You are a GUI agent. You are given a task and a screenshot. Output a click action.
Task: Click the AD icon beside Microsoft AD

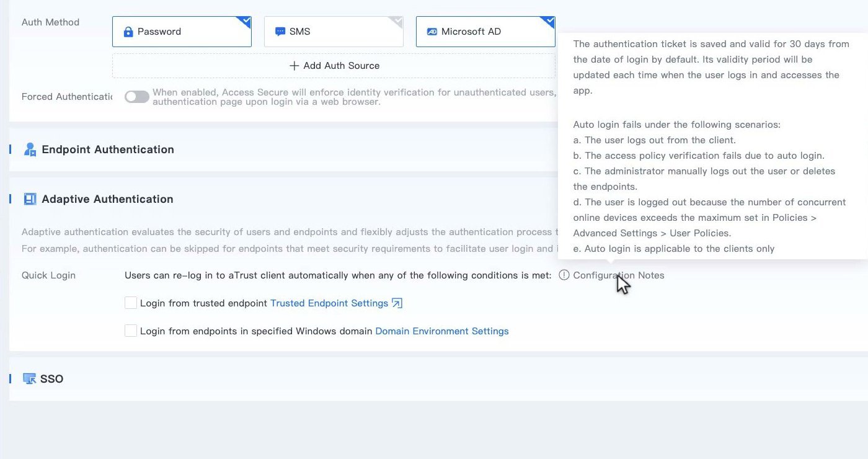click(432, 32)
